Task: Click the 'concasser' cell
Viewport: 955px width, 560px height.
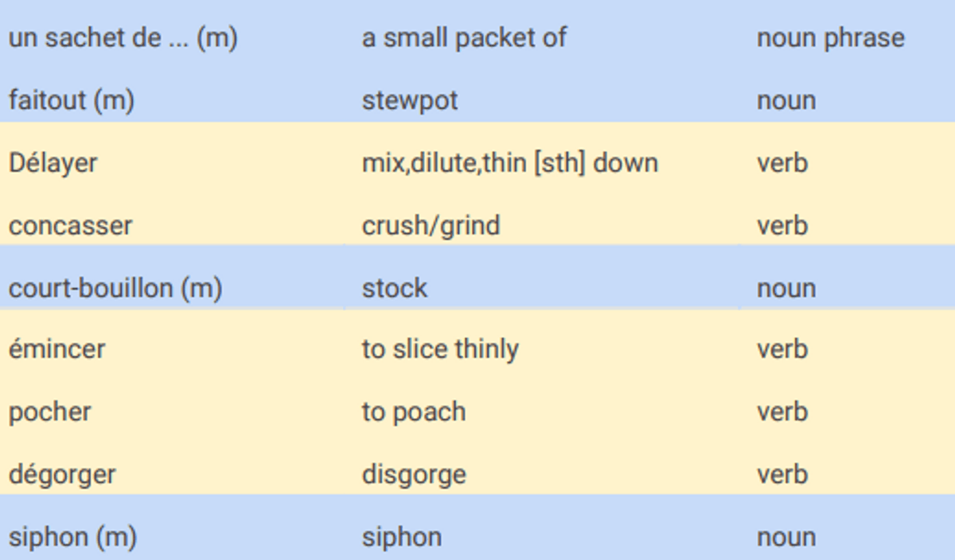Action: pyautogui.click(x=173, y=225)
